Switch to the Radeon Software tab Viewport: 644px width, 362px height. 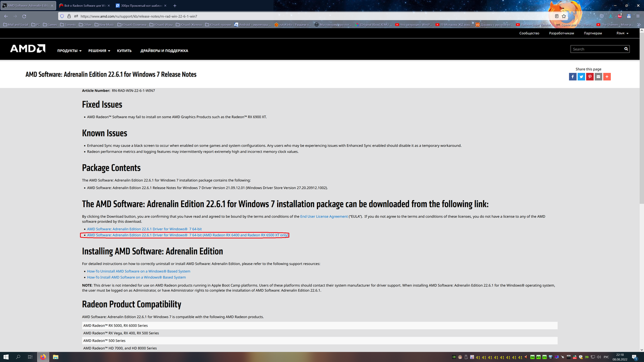(x=84, y=6)
